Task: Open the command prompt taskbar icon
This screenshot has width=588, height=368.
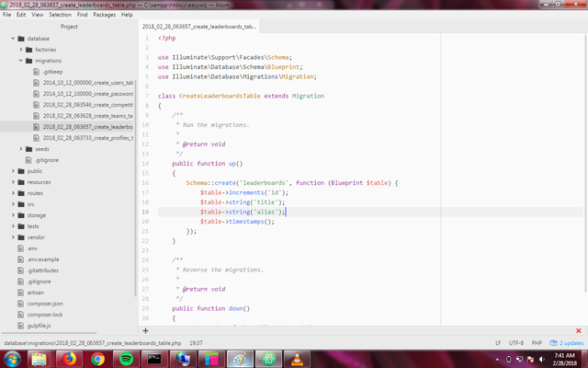Action: (154, 359)
